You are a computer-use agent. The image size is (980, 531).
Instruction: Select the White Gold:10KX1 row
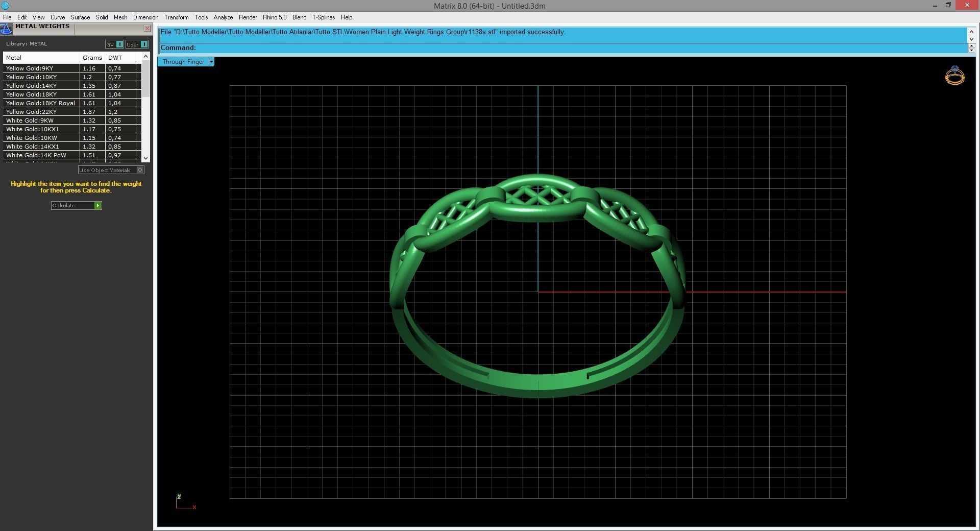[72, 129]
